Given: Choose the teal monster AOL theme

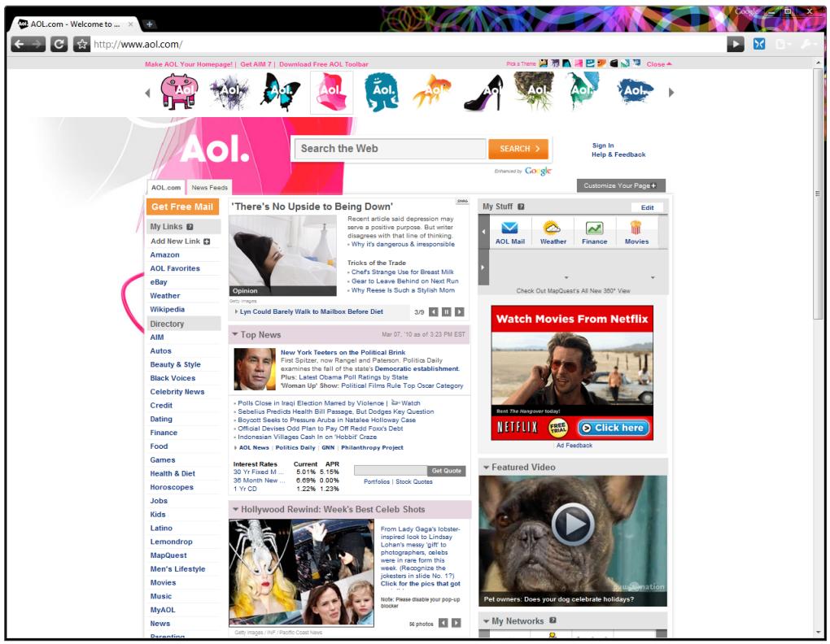Looking at the screenshot, I should [x=382, y=93].
